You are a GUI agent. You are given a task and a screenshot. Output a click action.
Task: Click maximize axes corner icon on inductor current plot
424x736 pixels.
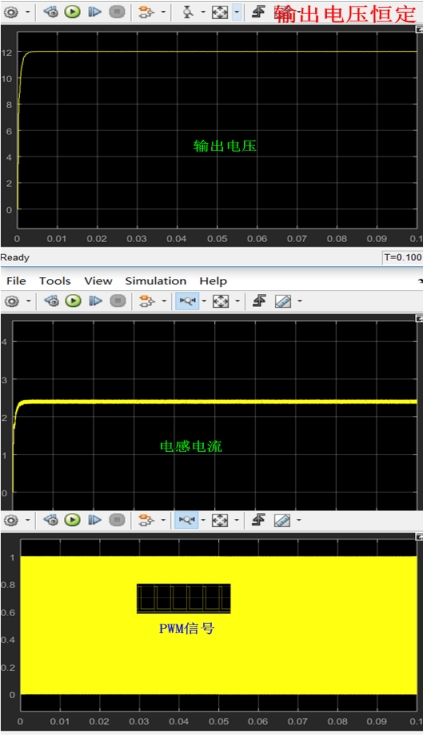(420, 319)
